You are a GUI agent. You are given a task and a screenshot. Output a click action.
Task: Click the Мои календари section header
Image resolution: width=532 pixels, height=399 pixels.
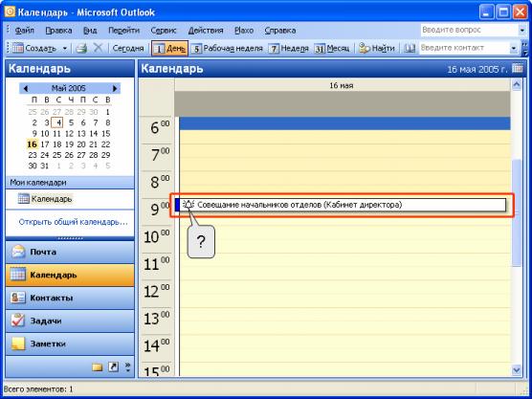(70, 183)
